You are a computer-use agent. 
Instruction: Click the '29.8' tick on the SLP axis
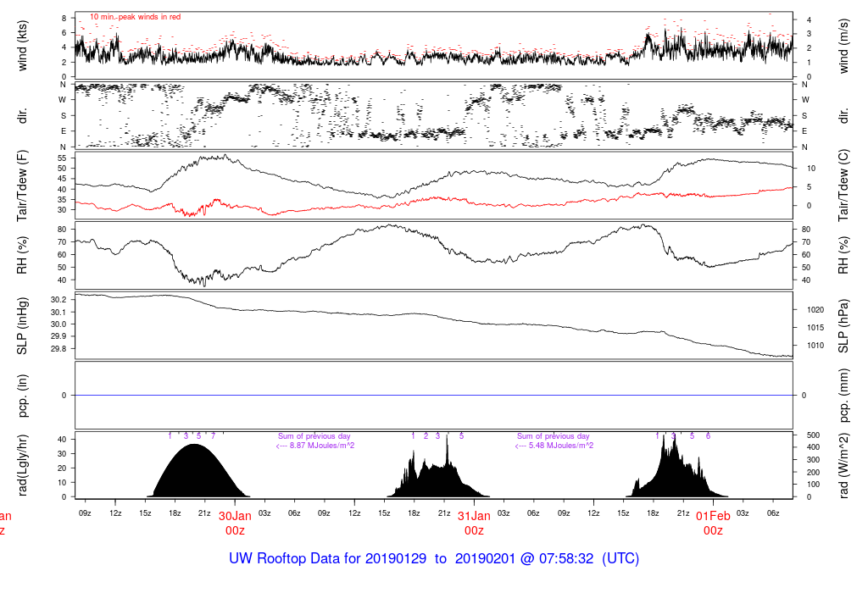click(x=58, y=349)
